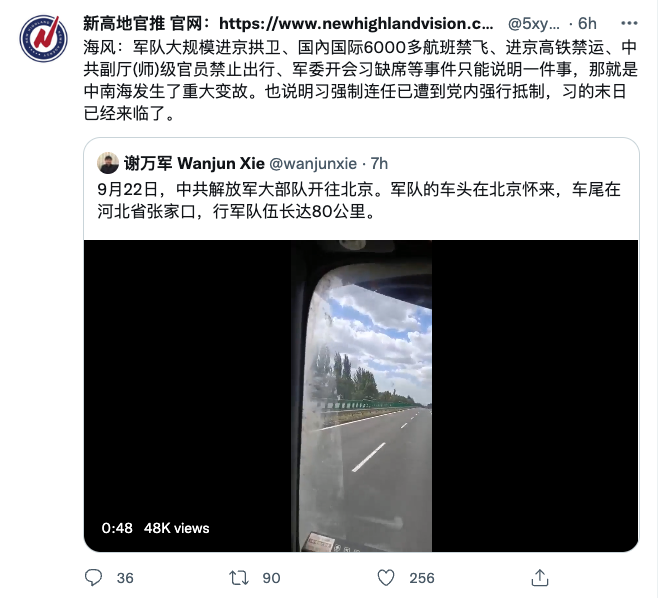Click the like count 256
Viewport: 661px width, 598px height.
click(422, 578)
